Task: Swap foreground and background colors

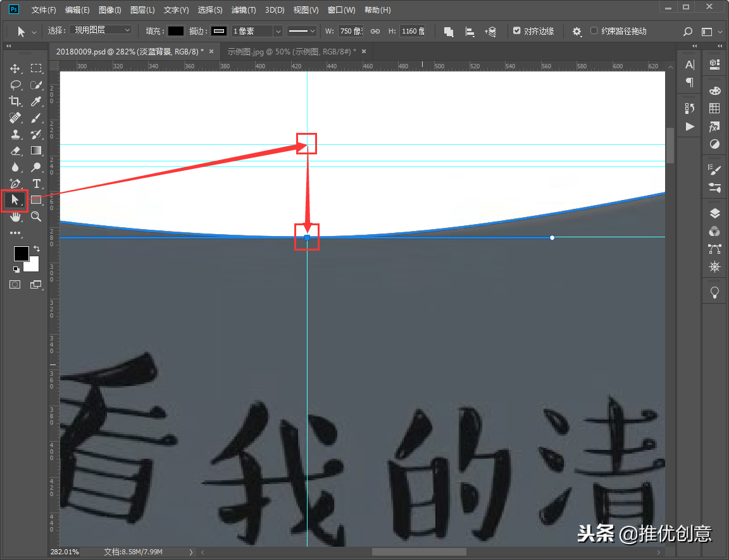Action: [37, 249]
